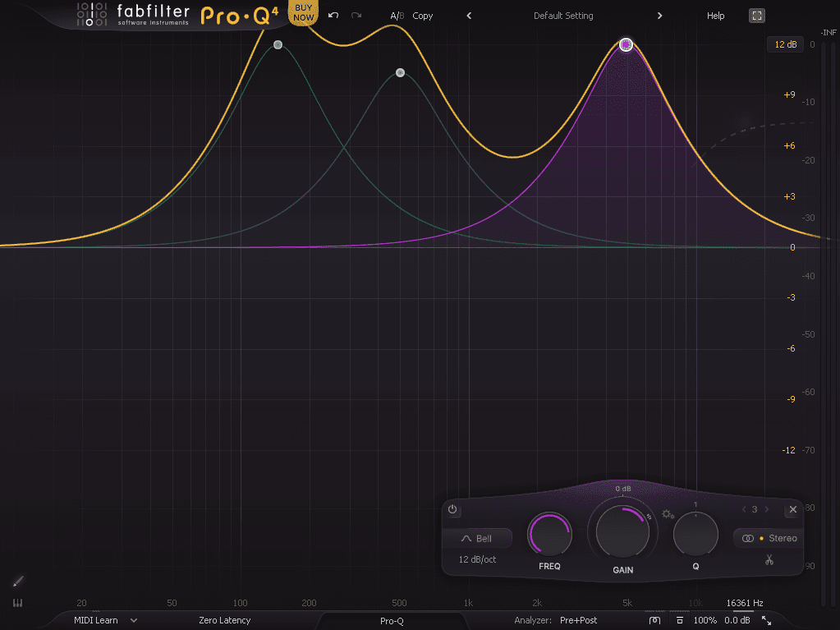Delete band 3 with the X button
The image size is (840, 630).
(x=793, y=509)
